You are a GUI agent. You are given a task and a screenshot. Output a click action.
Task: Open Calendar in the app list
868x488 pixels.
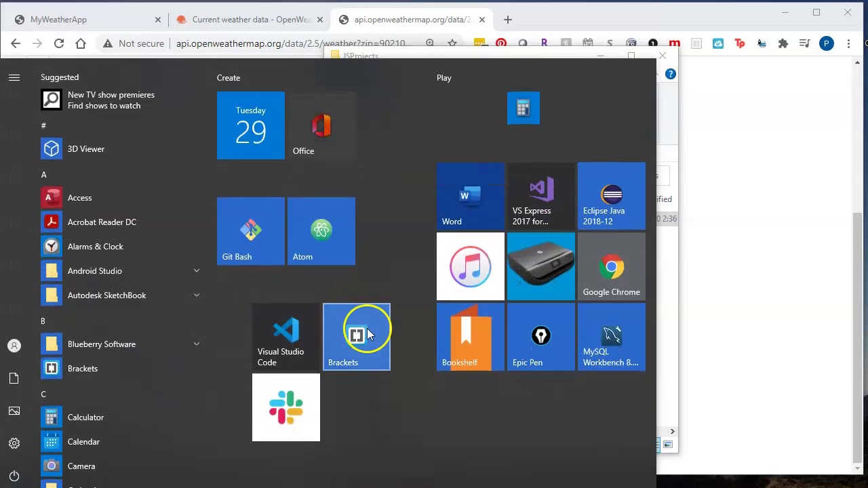(122, 442)
